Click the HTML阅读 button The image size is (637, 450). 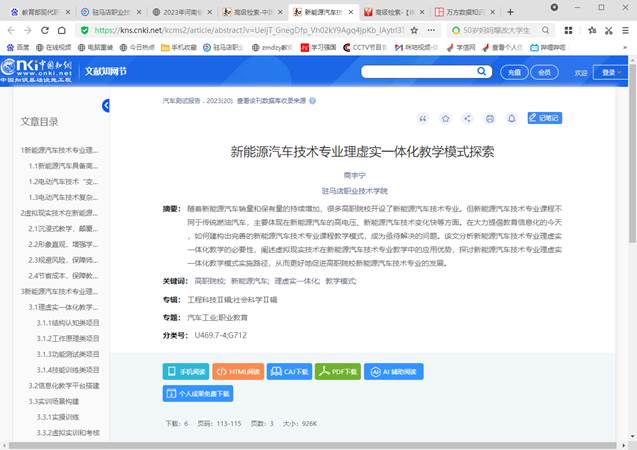(x=238, y=372)
